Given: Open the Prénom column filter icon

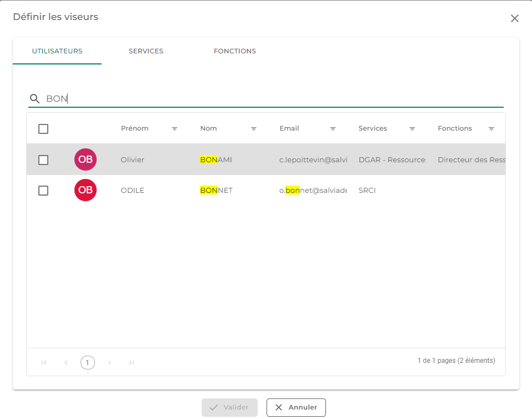Looking at the screenshot, I should [x=174, y=129].
